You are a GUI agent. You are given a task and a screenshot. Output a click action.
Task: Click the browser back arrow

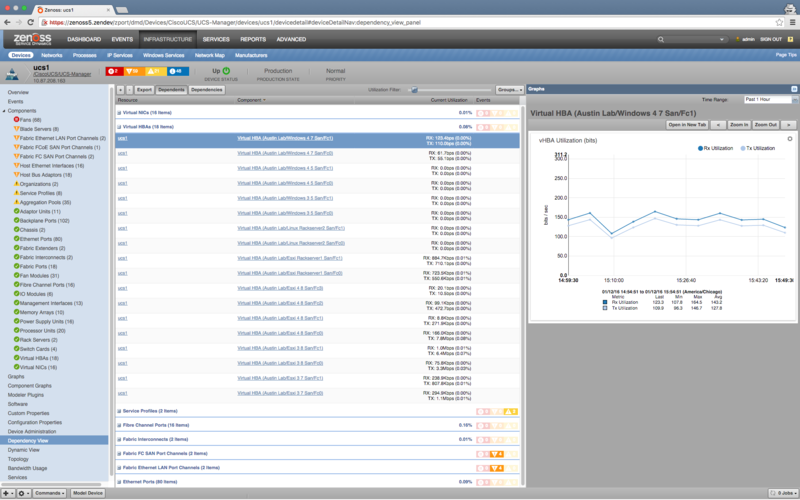7,22
